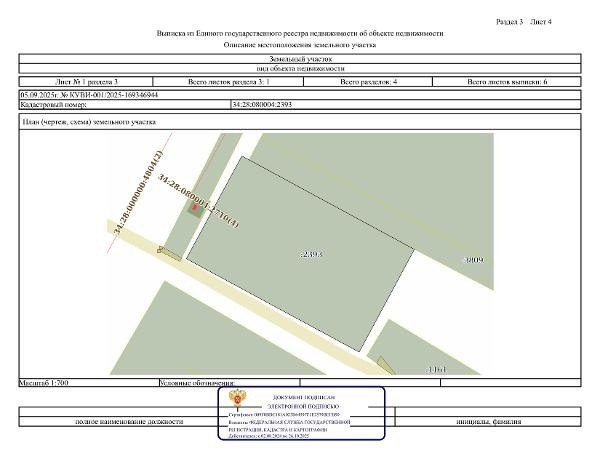Screen dimensions: 600x464
Task: Click the 'ЭЛЕКТРОННОЙ ПОДПИСЬЮ' stamp line
Action: tap(303, 406)
